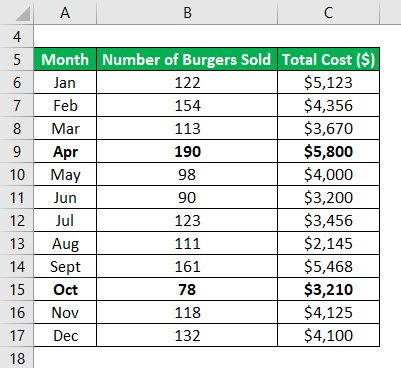Click the cell containing 123
This screenshot has height=368, width=401.
[187, 220]
